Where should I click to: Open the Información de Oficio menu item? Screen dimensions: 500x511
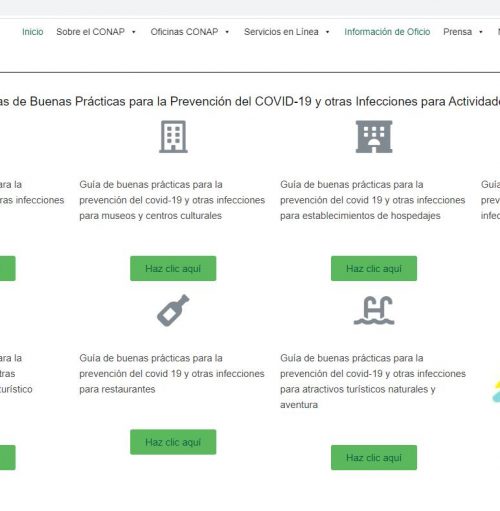[387, 32]
